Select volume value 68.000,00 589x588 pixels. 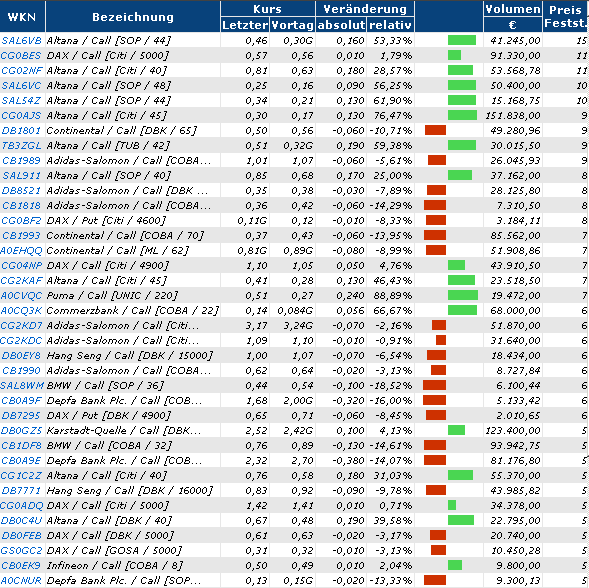(x=515, y=311)
